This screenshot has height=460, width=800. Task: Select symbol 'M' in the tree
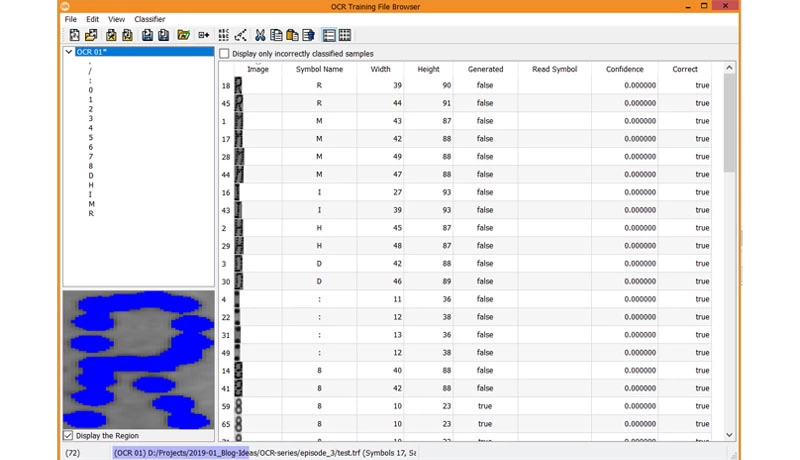[x=91, y=204]
